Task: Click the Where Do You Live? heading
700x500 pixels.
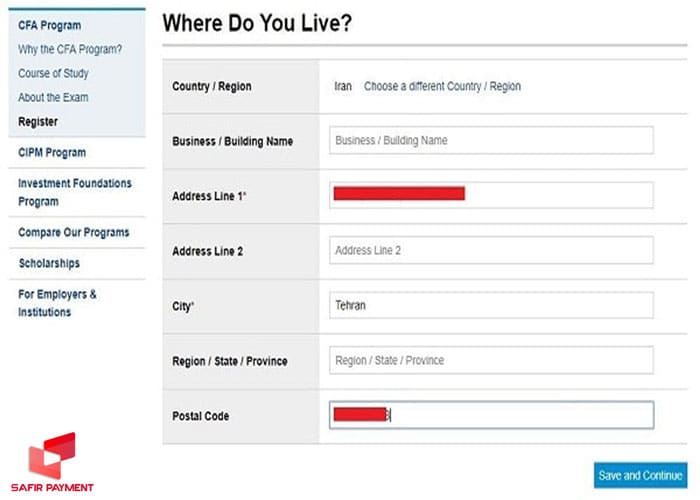Action: (x=256, y=22)
